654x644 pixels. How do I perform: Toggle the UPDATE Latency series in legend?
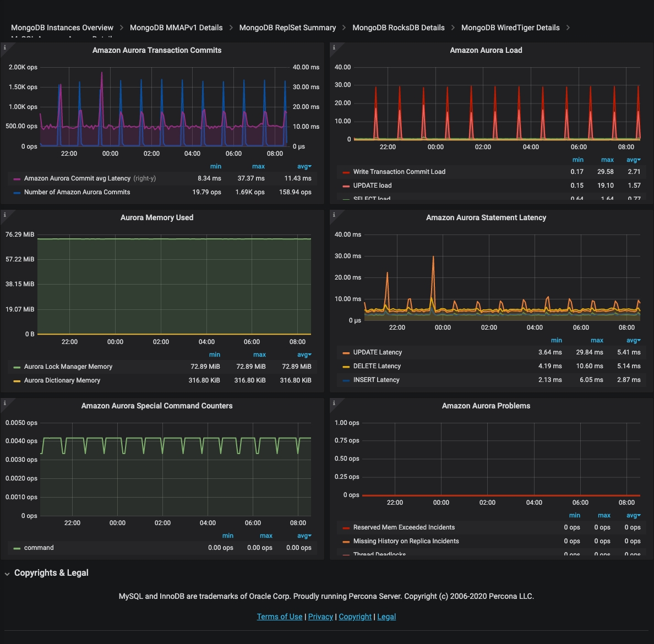378,352
